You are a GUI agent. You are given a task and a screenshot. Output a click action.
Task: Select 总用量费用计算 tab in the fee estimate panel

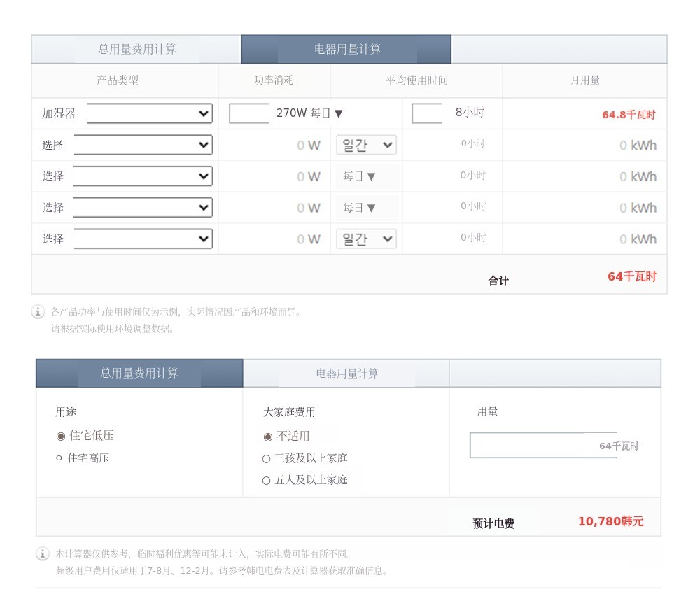(139, 374)
